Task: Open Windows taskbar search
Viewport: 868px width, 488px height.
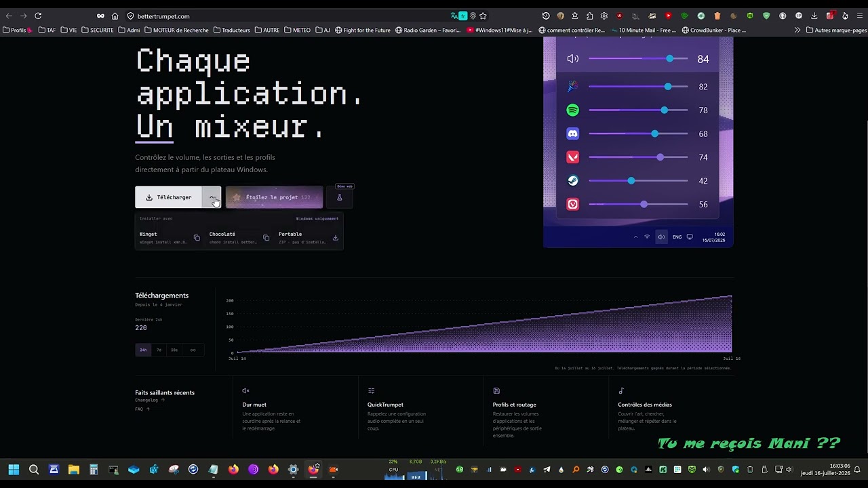Action: pyautogui.click(x=34, y=469)
